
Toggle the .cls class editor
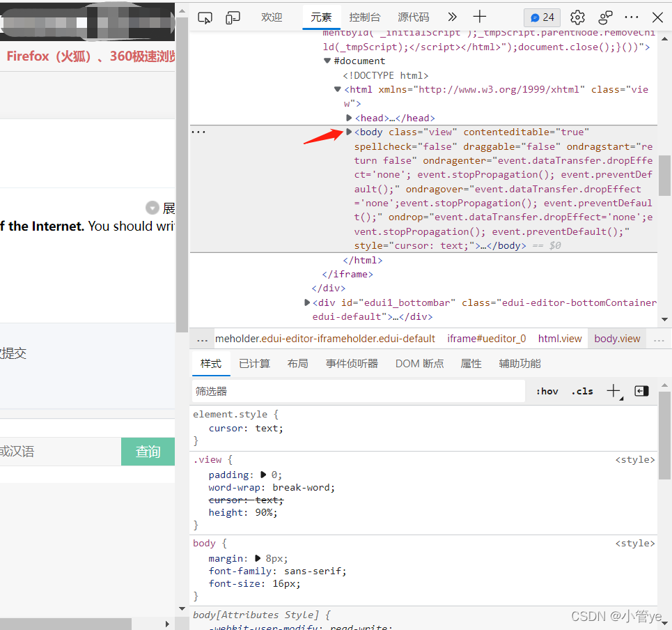[x=582, y=391]
